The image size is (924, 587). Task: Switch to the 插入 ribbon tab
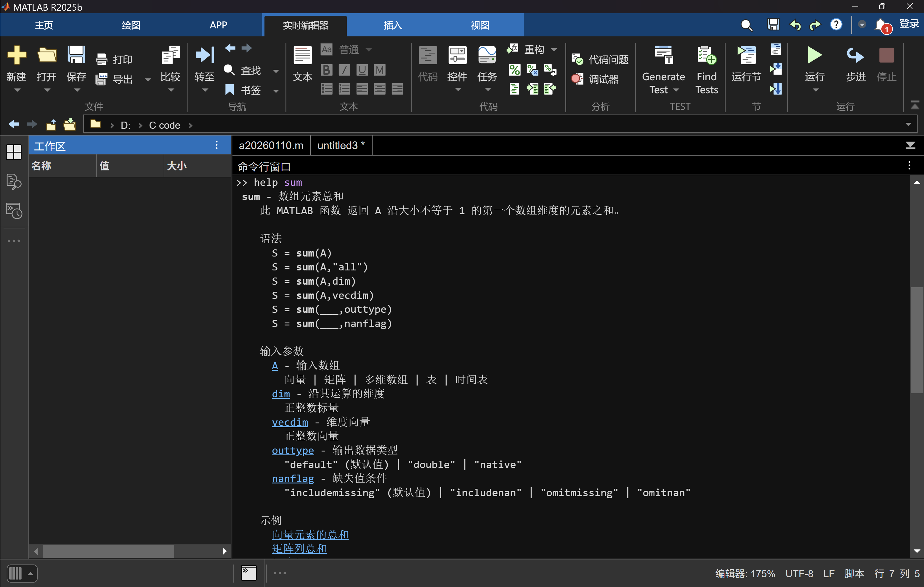pyautogui.click(x=392, y=25)
